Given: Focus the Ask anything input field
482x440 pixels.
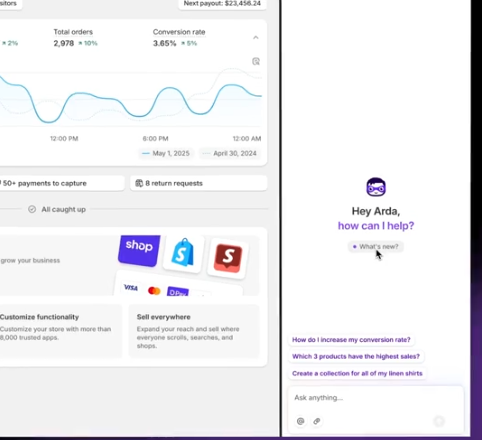Looking at the screenshot, I should coord(376,398).
